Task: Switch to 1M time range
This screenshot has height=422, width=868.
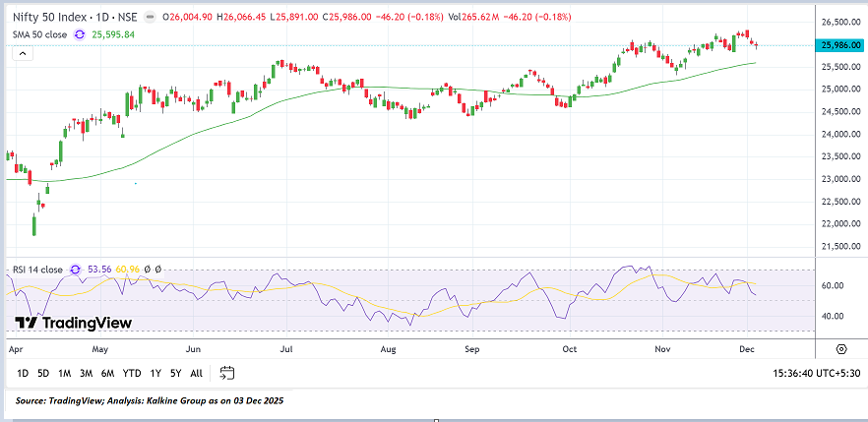Action: point(65,373)
